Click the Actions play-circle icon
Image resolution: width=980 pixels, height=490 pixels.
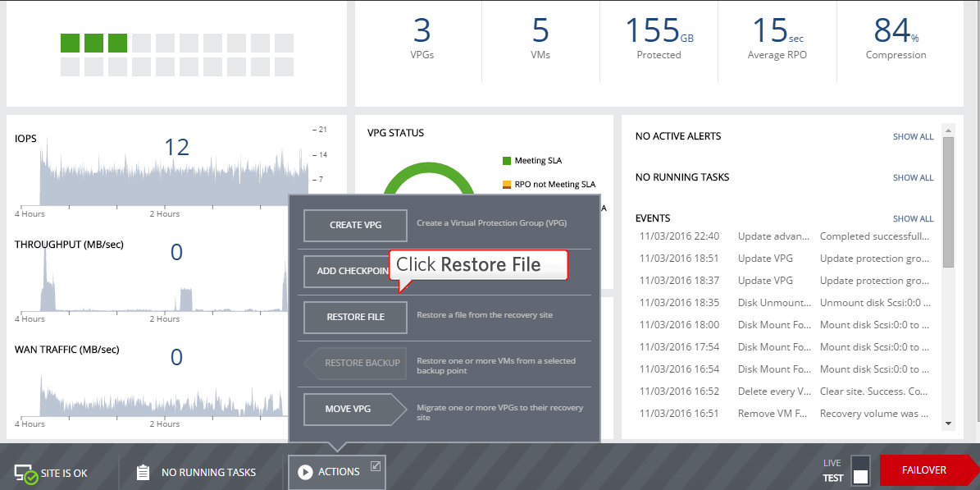[305, 472]
